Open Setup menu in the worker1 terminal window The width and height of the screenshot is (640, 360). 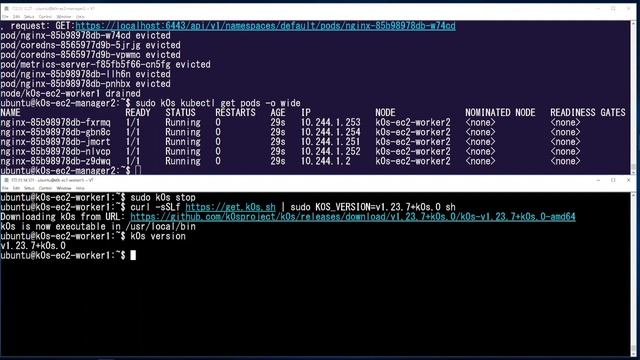[x=29, y=188]
